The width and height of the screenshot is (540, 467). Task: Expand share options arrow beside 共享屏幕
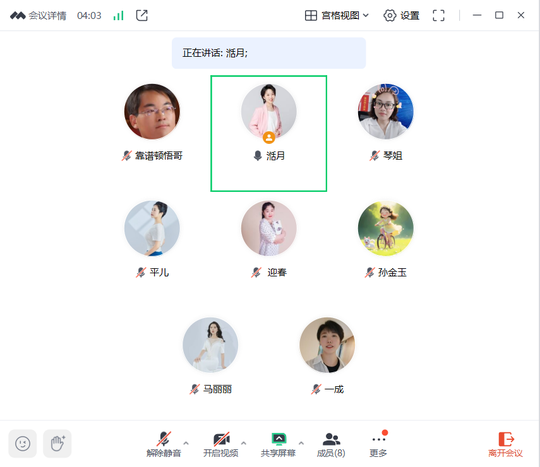tap(301, 443)
